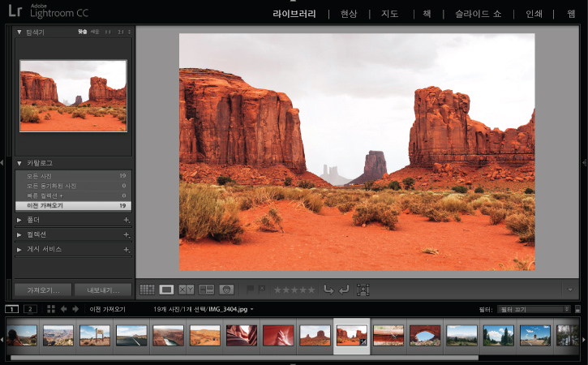Click the 내보내기... export button
588x365 pixels.
pos(103,290)
